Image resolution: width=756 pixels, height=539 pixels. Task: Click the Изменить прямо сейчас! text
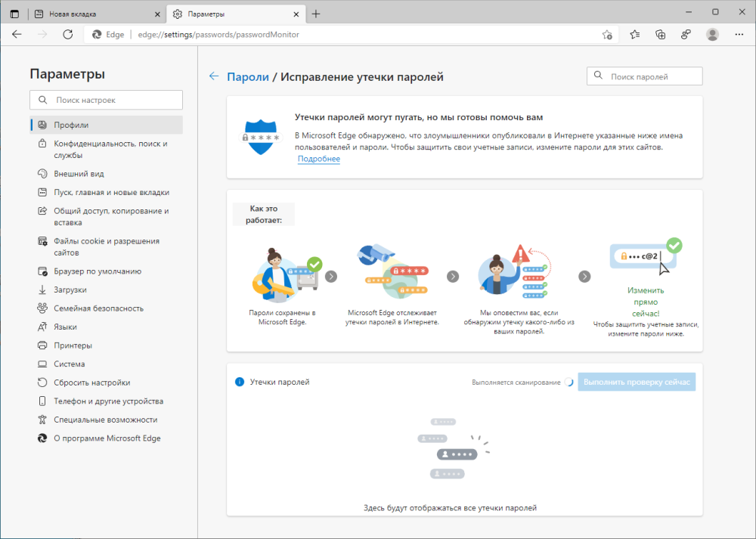click(646, 302)
